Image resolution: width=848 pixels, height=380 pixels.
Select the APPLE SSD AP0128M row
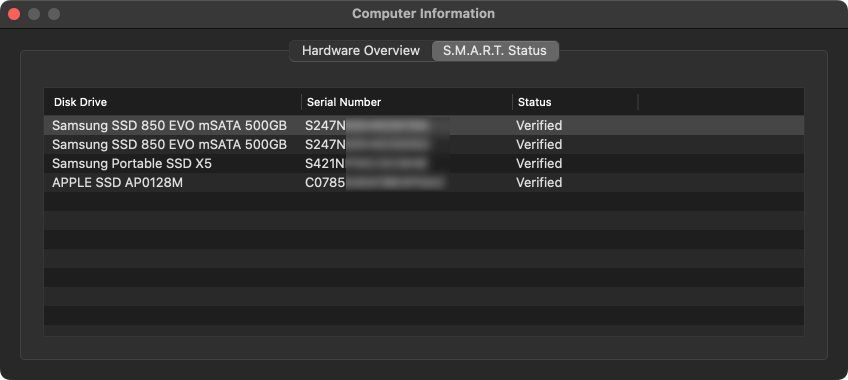click(x=424, y=182)
